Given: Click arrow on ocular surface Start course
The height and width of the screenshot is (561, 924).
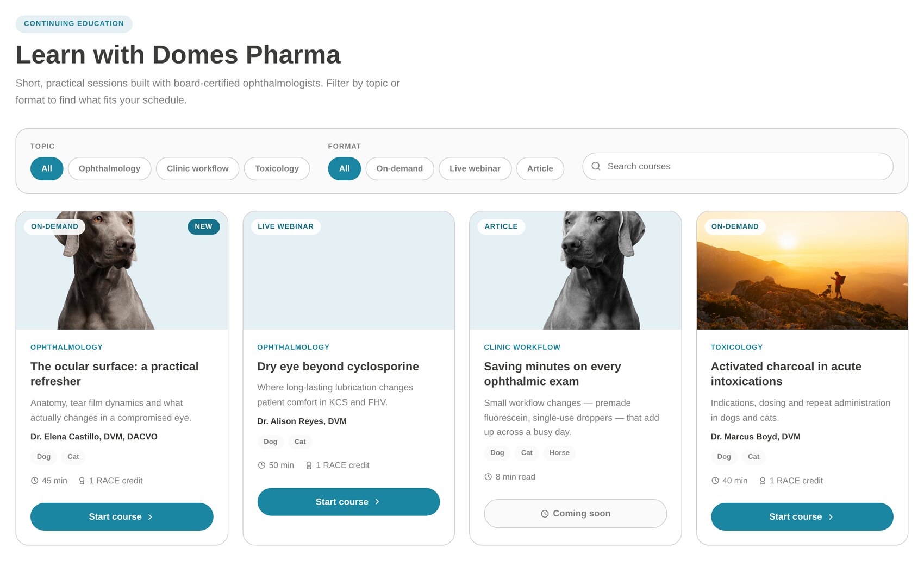Looking at the screenshot, I should [x=150, y=517].
